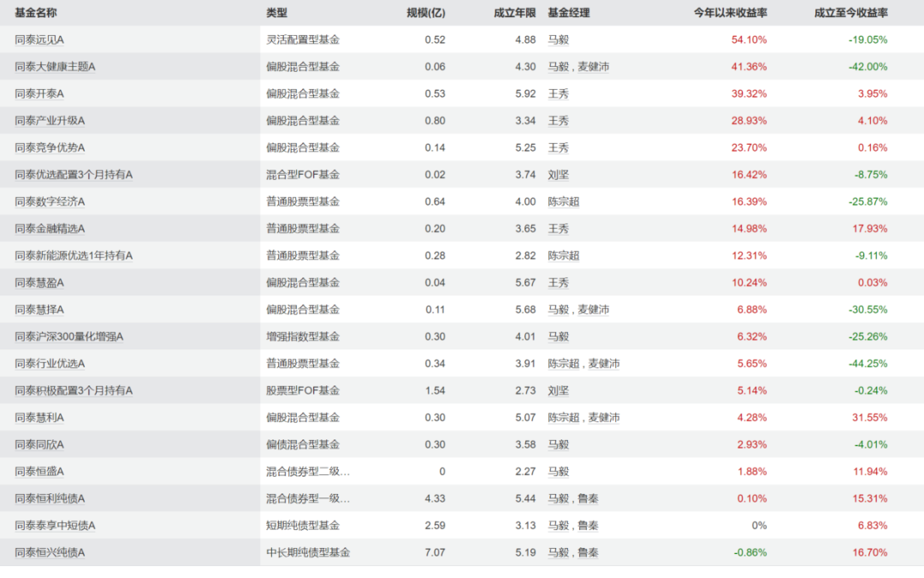Sort by 今年以来收益率 column header
The height and width of the screenshot is (578, 924).
click(730, 13)
